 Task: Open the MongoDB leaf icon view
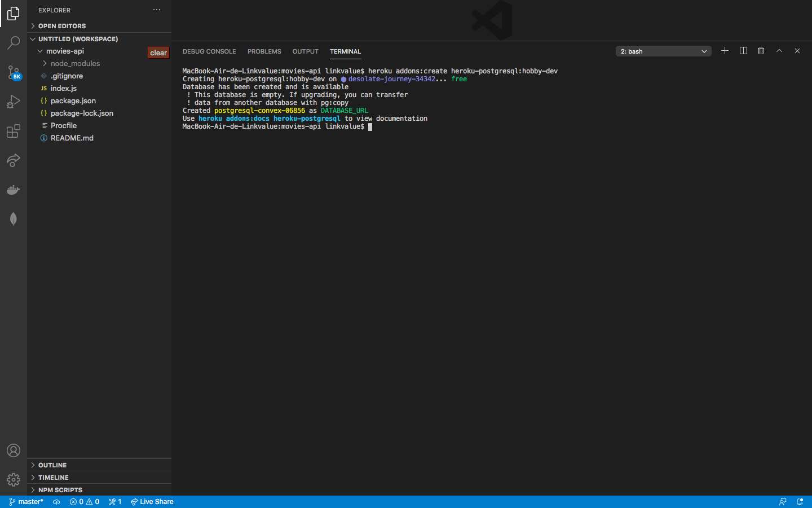pyautogui.click(x=14, y=219)
